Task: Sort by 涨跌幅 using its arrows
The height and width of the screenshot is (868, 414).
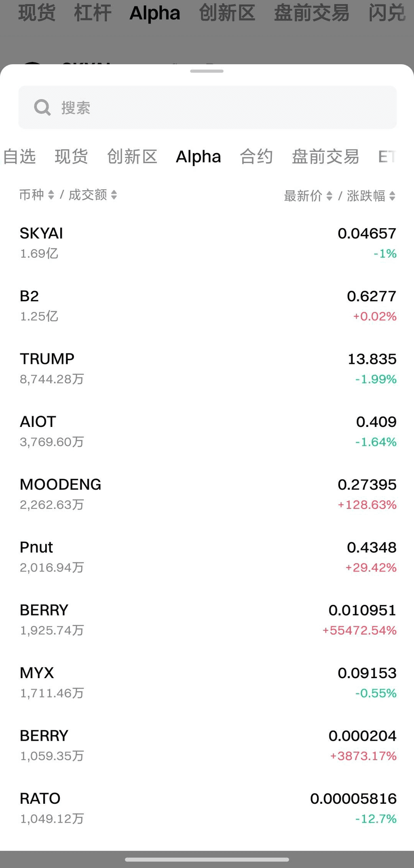Action: 392,196
